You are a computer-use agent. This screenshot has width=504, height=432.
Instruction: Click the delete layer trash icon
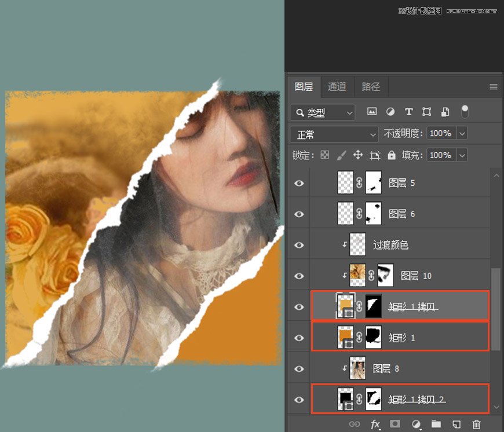point(476,424)
